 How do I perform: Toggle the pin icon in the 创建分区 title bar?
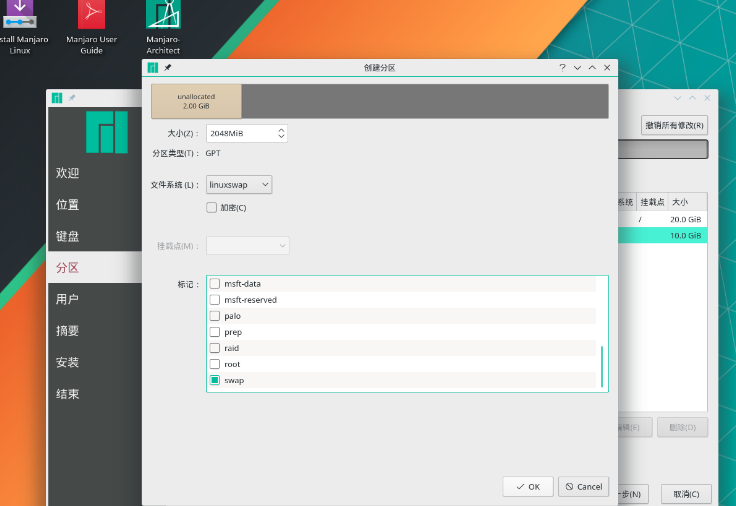(168, 68)
